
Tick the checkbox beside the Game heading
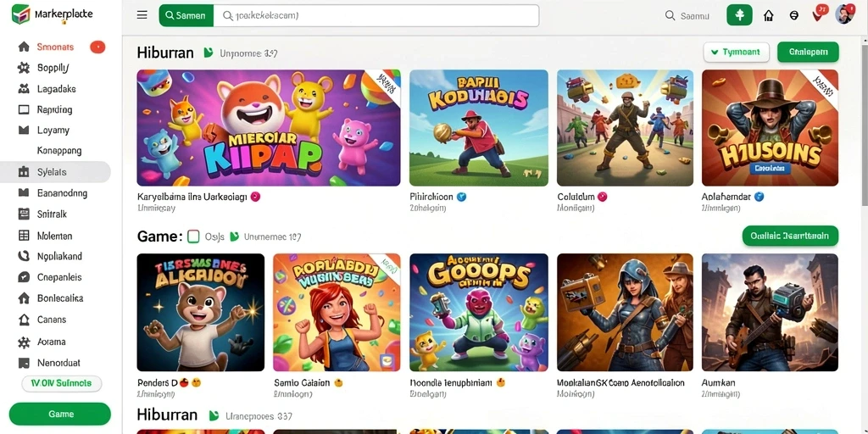(x=193, y=236)
